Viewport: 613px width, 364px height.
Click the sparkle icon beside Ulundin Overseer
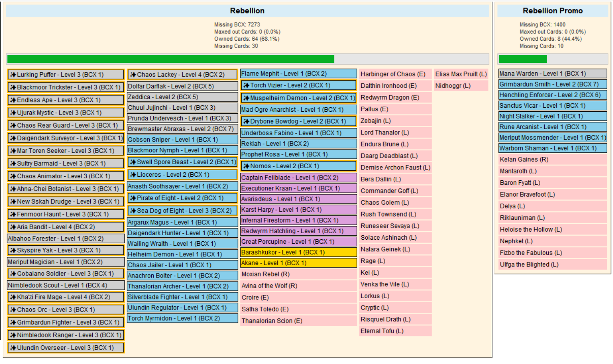click(x=13, y=348)
